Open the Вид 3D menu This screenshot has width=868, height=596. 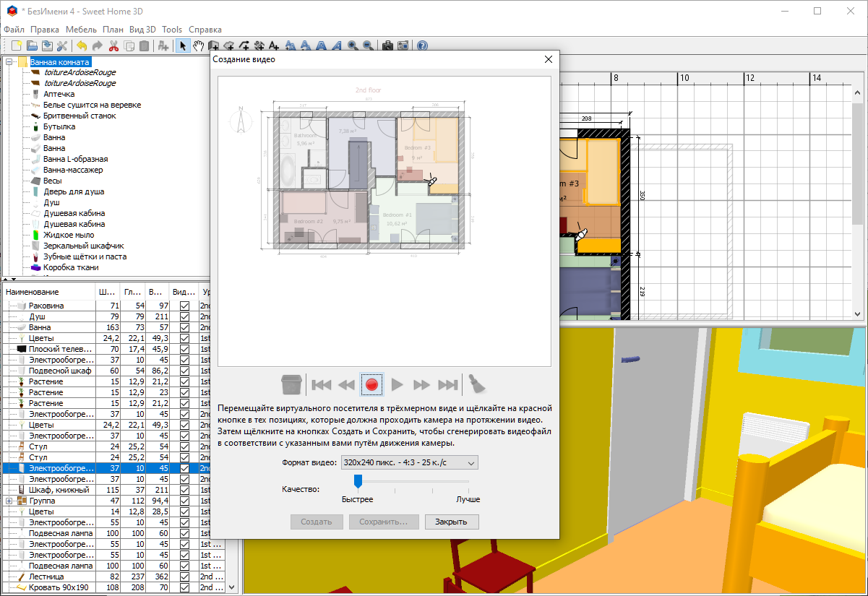tap(142, 30)
